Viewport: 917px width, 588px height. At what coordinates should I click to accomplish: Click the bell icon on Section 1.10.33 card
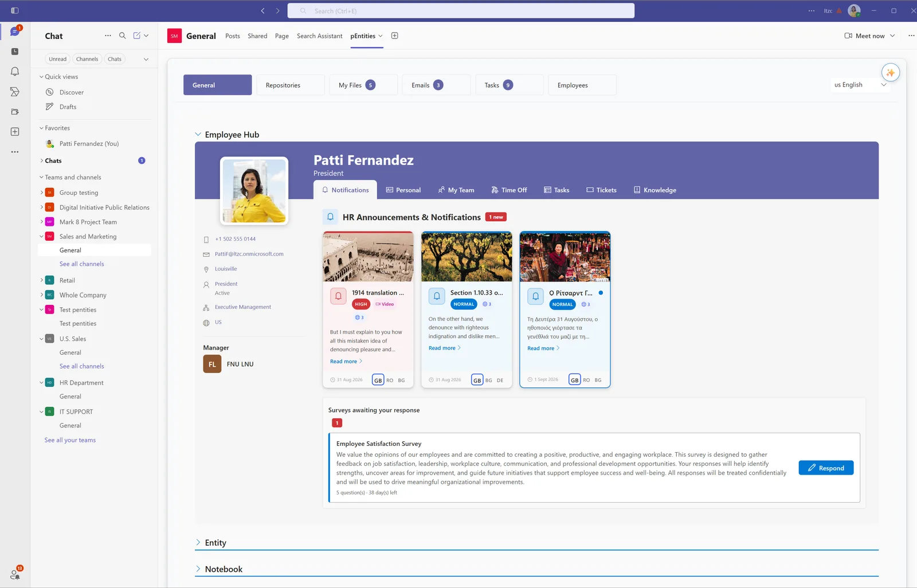coord(437,296)
